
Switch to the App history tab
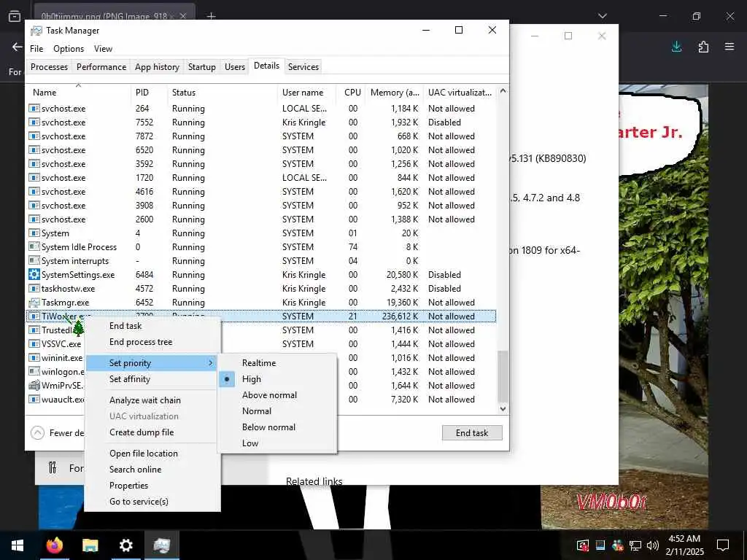coord(158,66)
